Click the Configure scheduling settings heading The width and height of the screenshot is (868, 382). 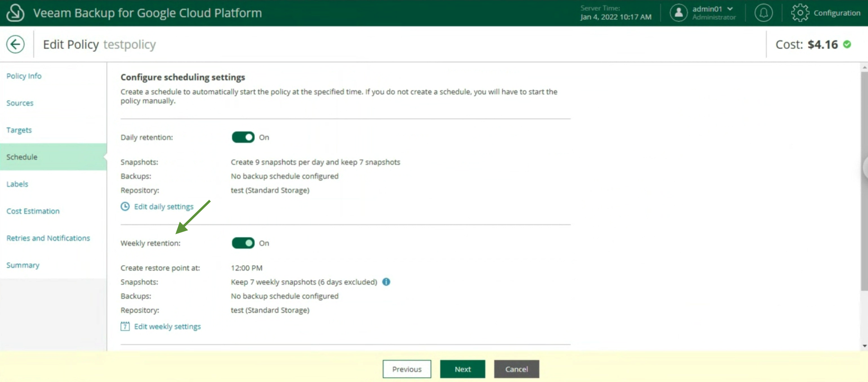(x=183, y=77)
